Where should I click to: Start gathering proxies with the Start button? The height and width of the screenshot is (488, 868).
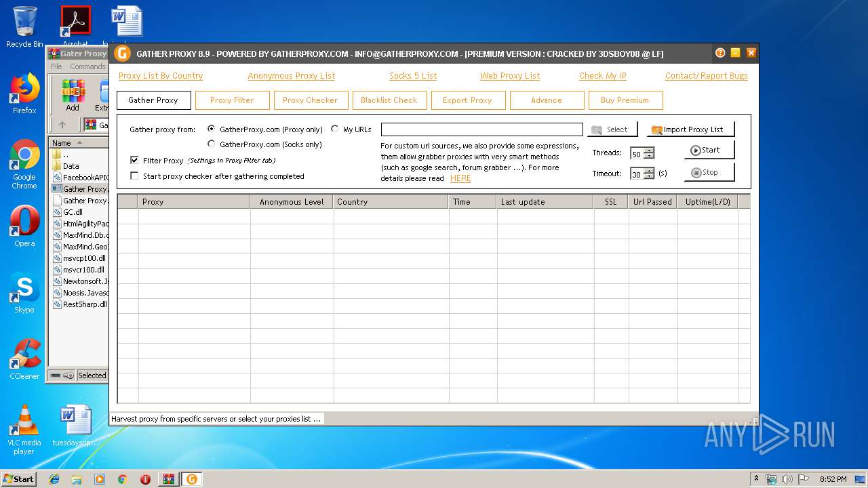click(x=709, y=150)
